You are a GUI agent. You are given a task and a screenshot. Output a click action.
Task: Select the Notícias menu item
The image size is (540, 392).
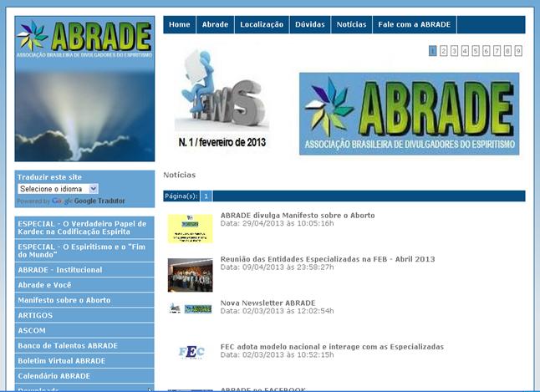[352, 24]
